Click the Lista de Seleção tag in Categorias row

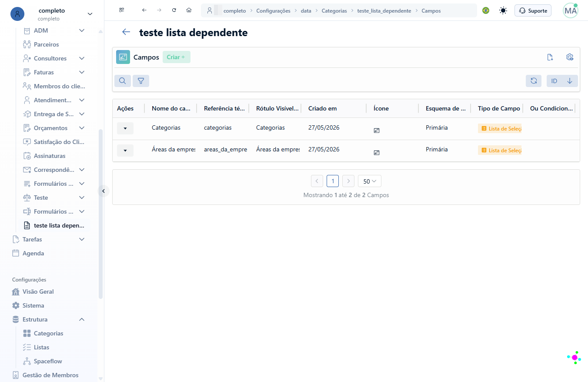tap(500, 129)
